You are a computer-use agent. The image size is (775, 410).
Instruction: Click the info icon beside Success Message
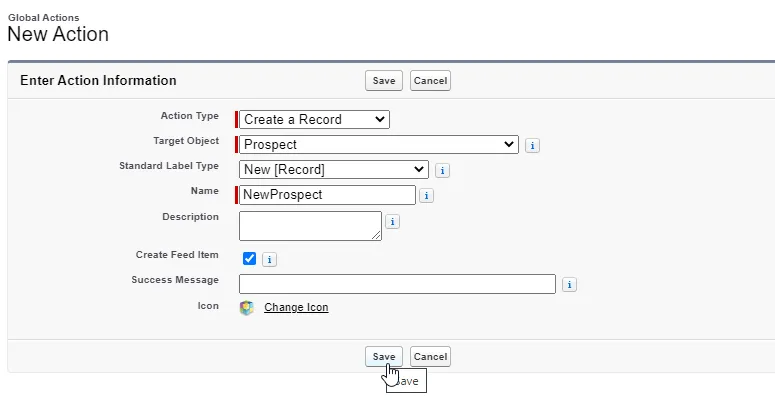[x=569, y=285]
